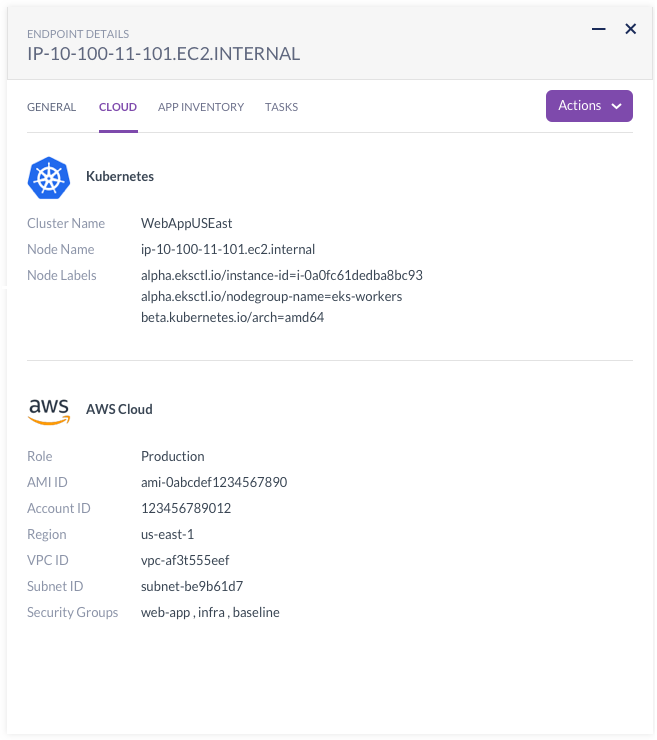The height and width of the screenshot is (740, 657).
Task: Click the instance-id node label
Action: click(281, 275)
